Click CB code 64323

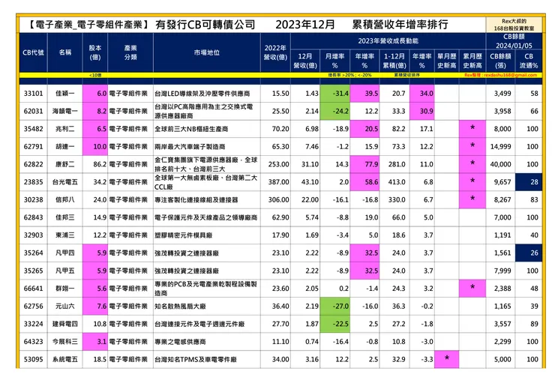click(x=33, y=342)
